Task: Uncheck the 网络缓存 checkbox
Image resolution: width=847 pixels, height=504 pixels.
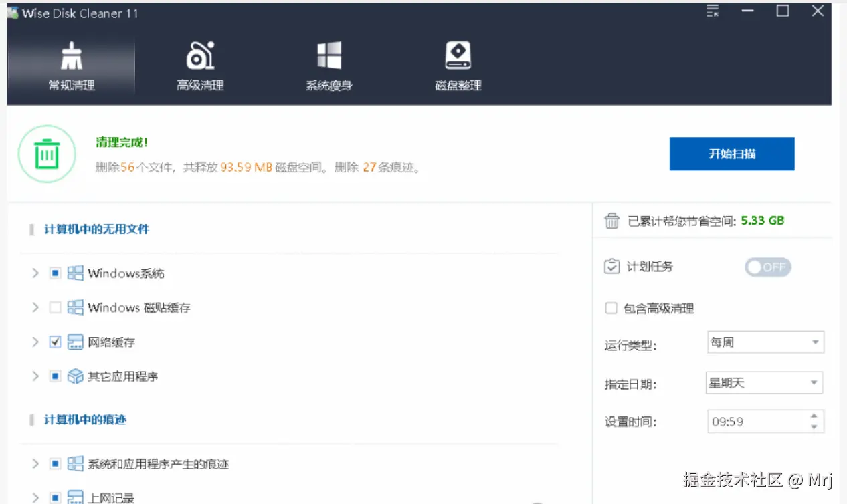Action: point(56,342)
